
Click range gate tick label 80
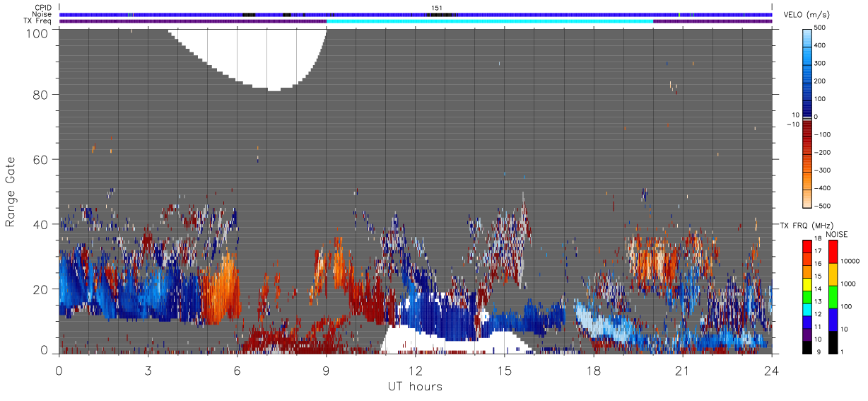point(39,94)
